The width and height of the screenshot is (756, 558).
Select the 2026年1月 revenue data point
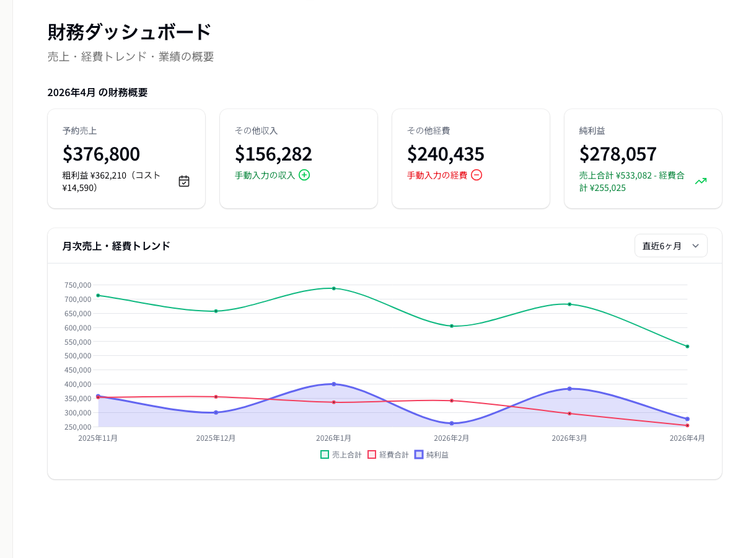pyautogui.click(x=334, y=288)
